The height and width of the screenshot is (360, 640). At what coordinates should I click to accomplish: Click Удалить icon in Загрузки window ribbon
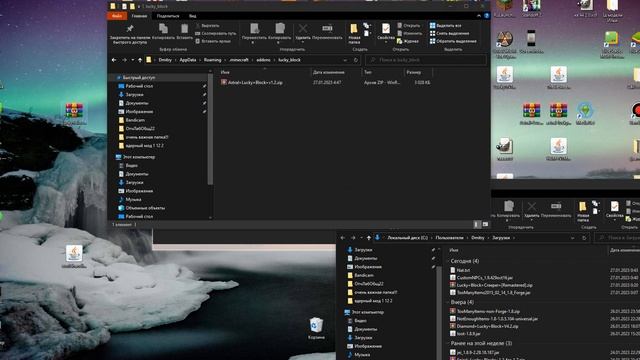(531, 206)
